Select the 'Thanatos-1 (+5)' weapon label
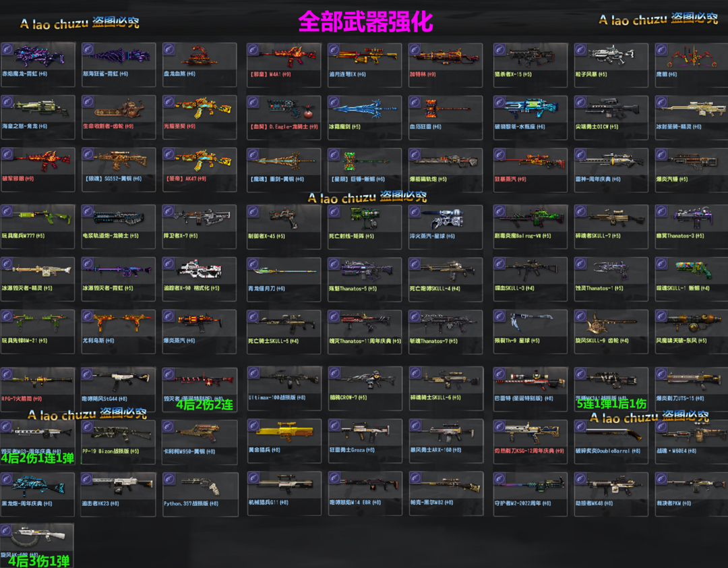Viewport: 728px width, 568px height. 599,288
